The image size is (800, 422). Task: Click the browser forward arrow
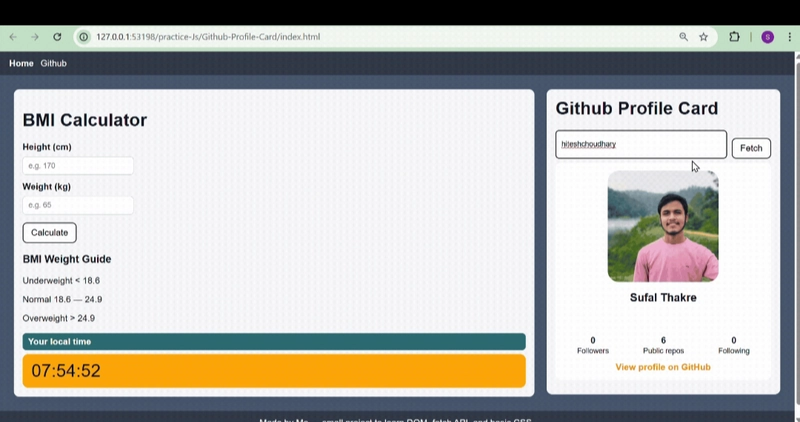coord(35,37)
